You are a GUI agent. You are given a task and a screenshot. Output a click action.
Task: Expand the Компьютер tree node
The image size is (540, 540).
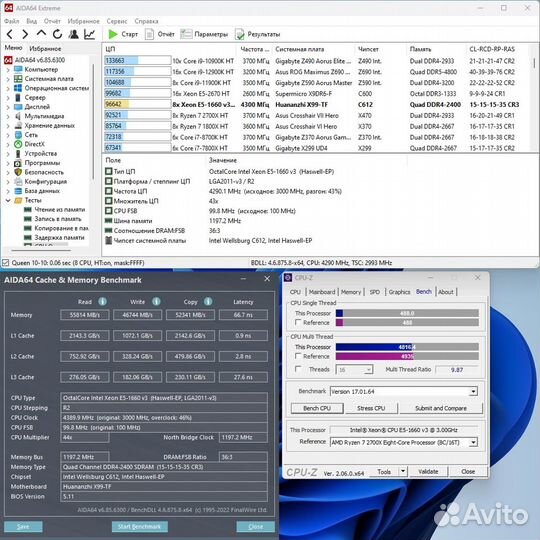coord(8,70)
